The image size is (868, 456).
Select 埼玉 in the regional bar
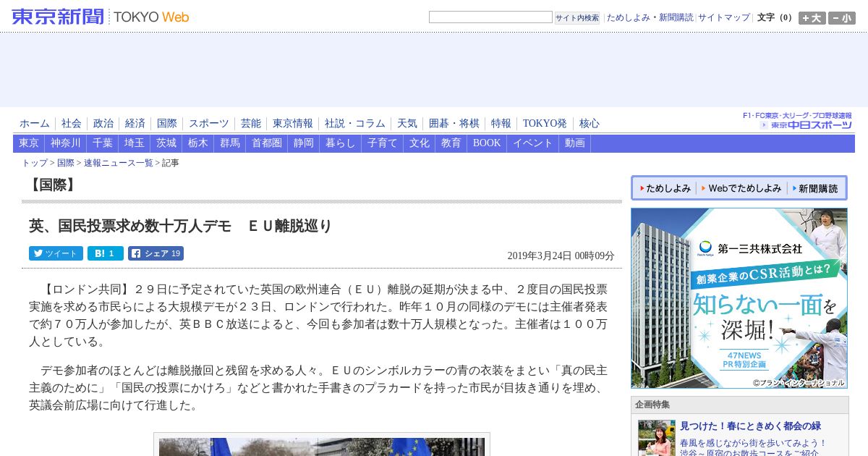point(135,143)
